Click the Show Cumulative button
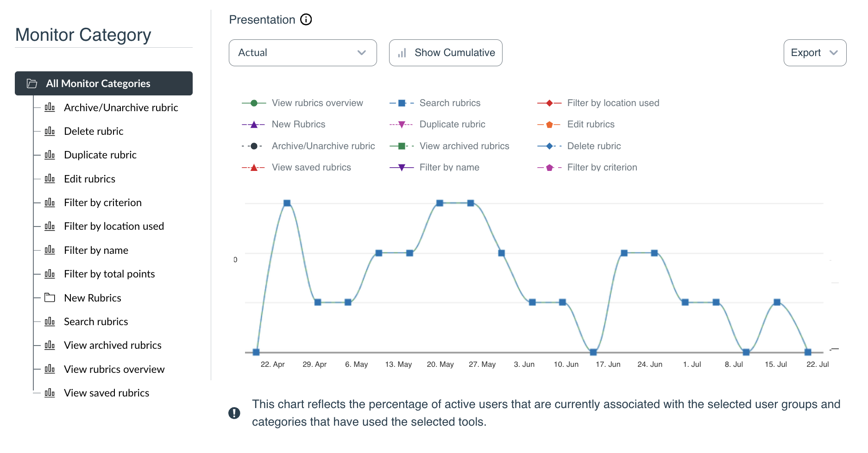The width and height of the screenshot is (868, 453). pyautogui.click(x=446, y=53)
